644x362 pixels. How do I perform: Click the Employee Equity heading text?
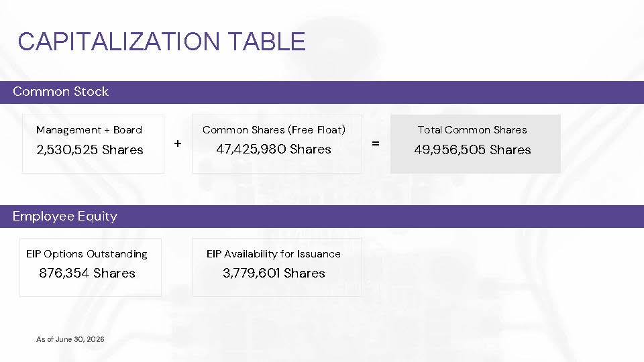tap(65, 217)
